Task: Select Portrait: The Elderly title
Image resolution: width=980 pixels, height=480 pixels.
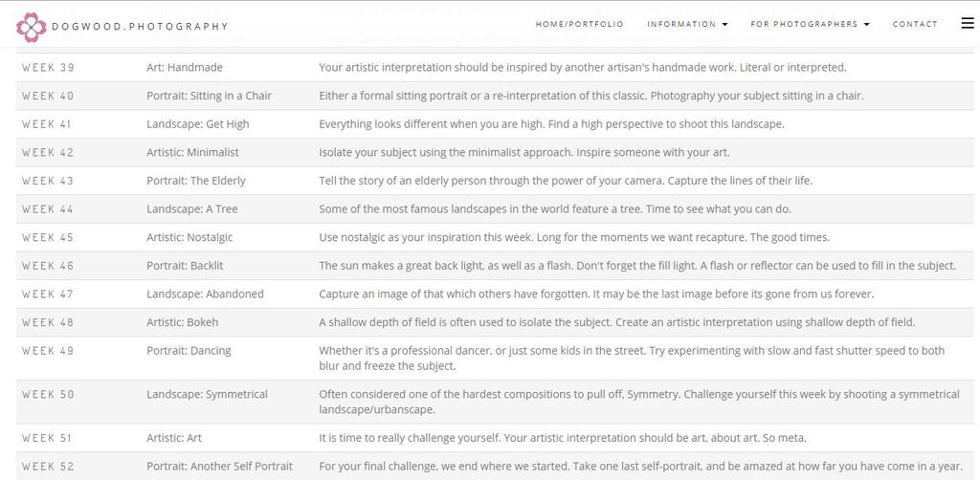Action: point(195,181)
